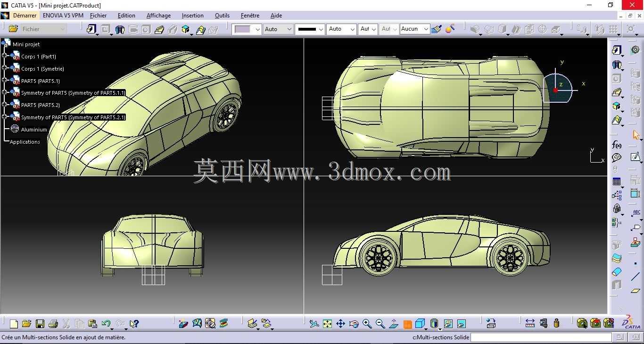Viewport: 644px width, 344px height.
Task: Print using the printer icon
Action: (x=53, y=324)
